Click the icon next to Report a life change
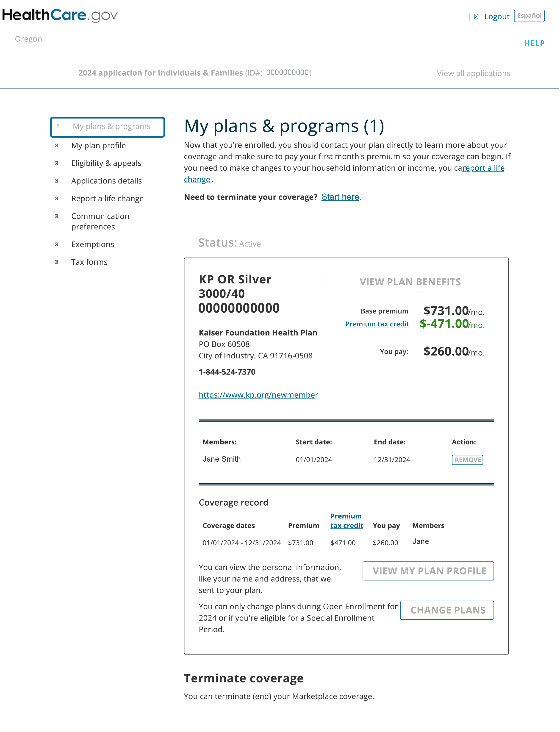560x732 pixels. click(x=56, y=199)
